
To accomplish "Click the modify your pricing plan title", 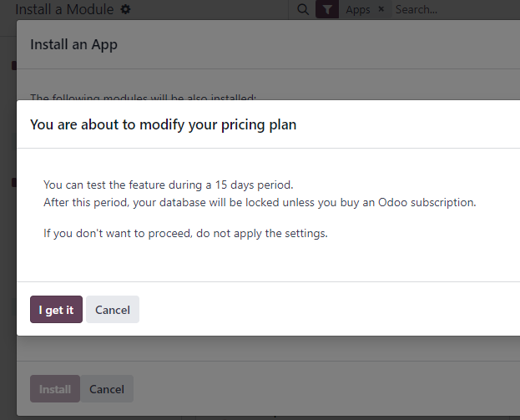I will [163, 124].
